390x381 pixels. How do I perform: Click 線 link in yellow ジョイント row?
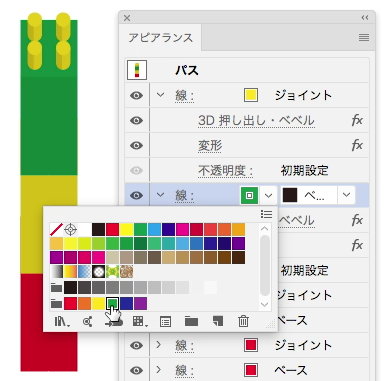(x=184, y=96)
